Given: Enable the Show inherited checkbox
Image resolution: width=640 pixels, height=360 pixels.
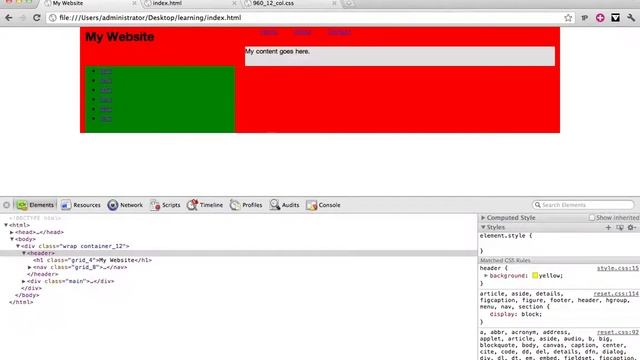Looking at the screenshot, I should click(x=591, y=218).
